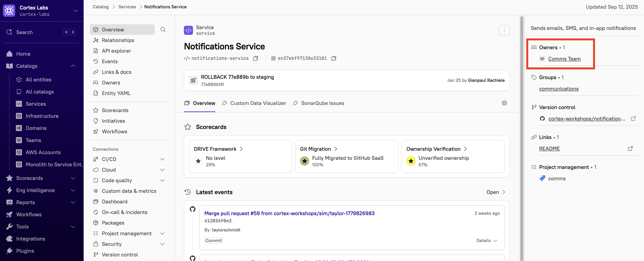Click the Integrations puzzle icon
Image resolution: width=644 pixels, height=261 pixels.
9,238
